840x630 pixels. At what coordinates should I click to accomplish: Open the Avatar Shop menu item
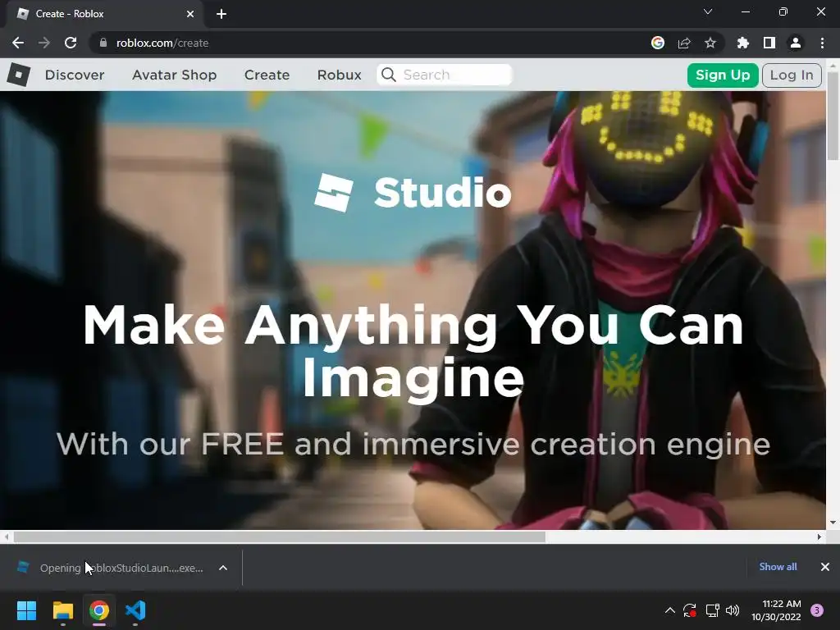pyautogui.click(x=174, y=75)
